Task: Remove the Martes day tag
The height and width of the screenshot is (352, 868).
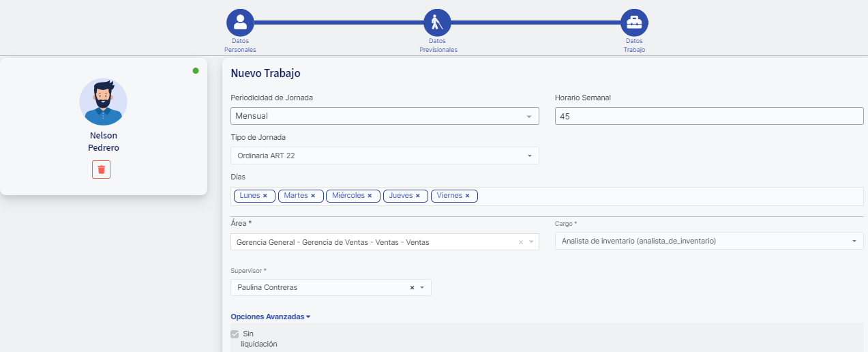Action: [313, 196]
